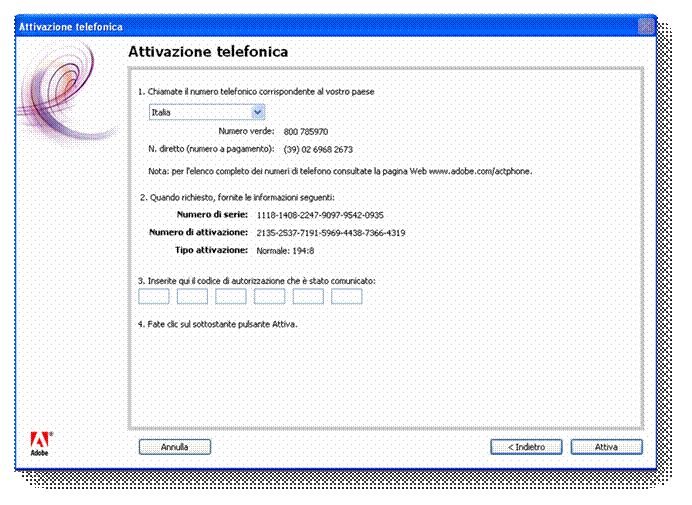Click the Numero di attivazione value
The width and height of the screenshot is (692, 505).
tap(330, 233)
